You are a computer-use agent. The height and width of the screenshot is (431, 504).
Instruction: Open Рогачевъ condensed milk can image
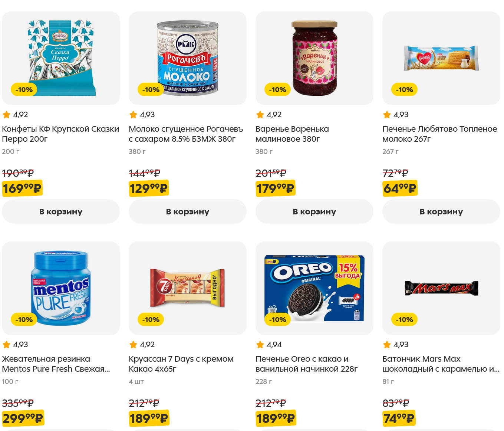point(188,58)
